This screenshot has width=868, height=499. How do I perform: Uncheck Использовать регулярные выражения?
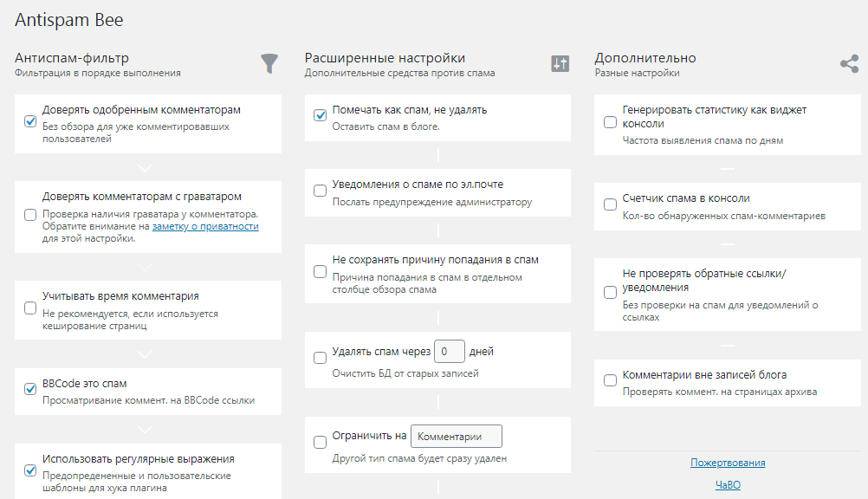click(30, 470)
